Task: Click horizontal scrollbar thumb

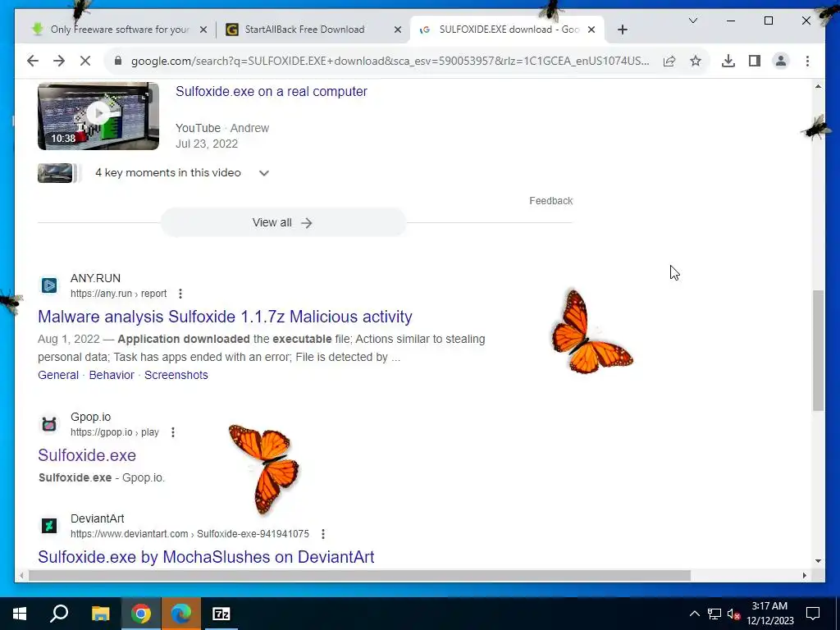Action: (x=359, y=576)
